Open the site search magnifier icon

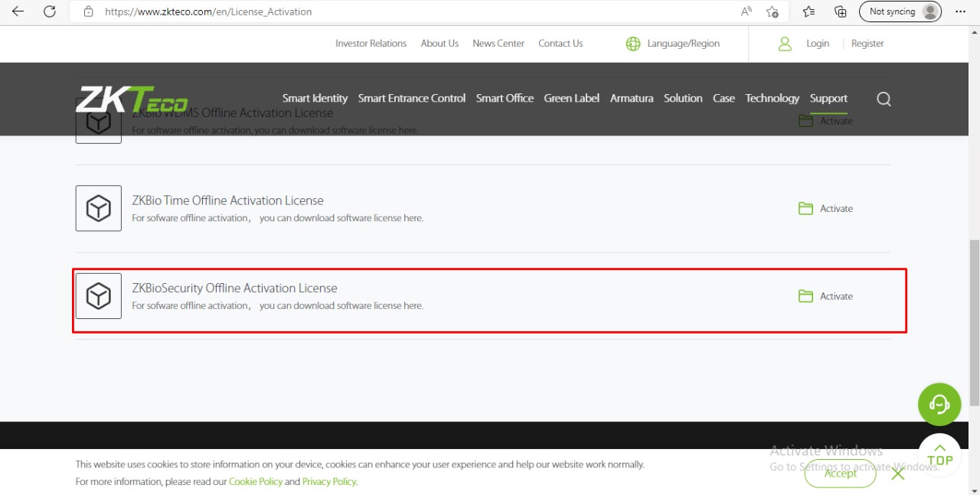click(884, 99)
